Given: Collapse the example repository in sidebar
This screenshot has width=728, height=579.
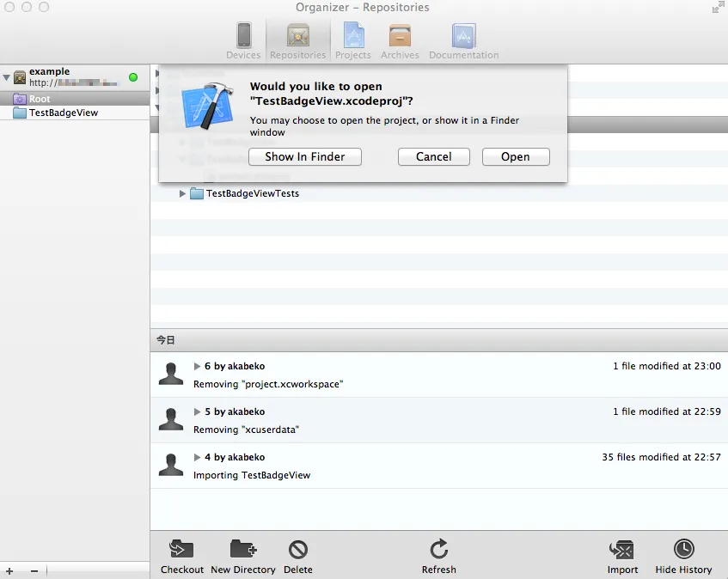Looking at the screenshot, I should point(7,77).
